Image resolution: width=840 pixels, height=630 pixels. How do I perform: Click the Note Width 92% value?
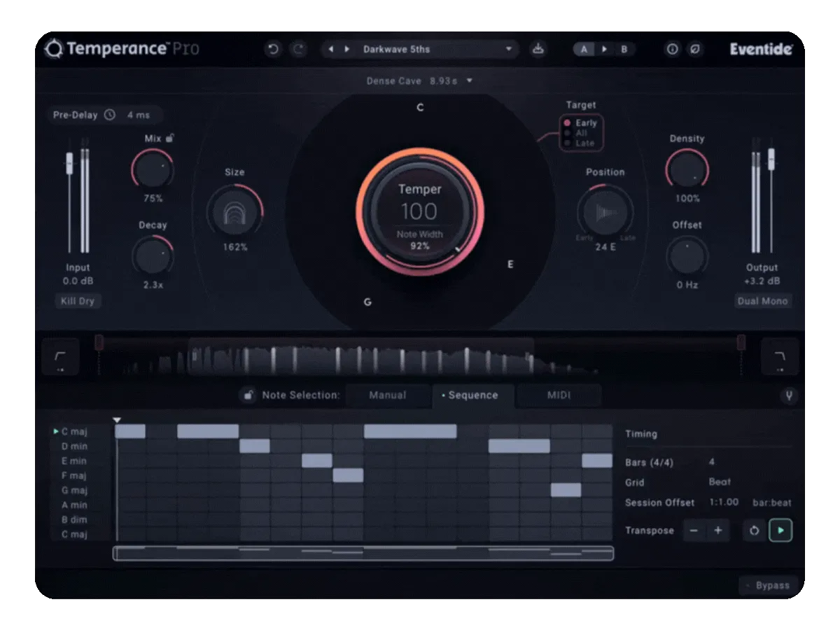click(x=420, y=246)
